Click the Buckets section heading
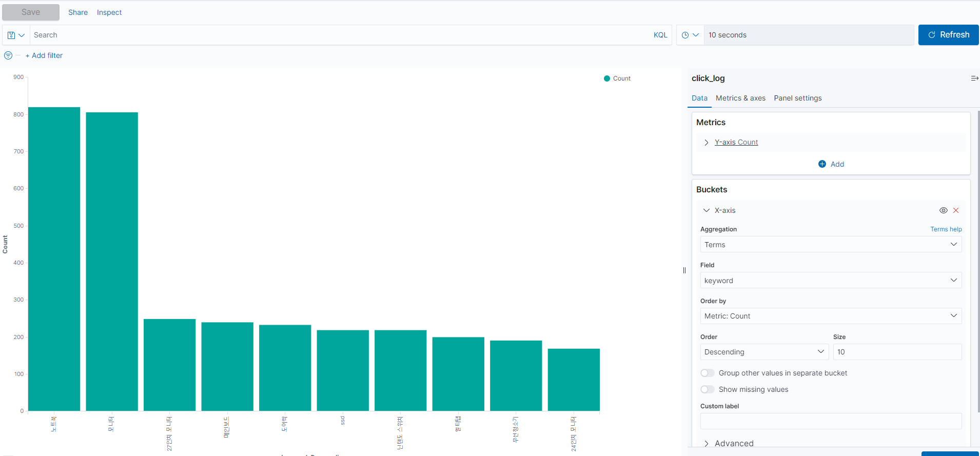Image resolution: width=980 pixels, height=456 pixels. 712,189
